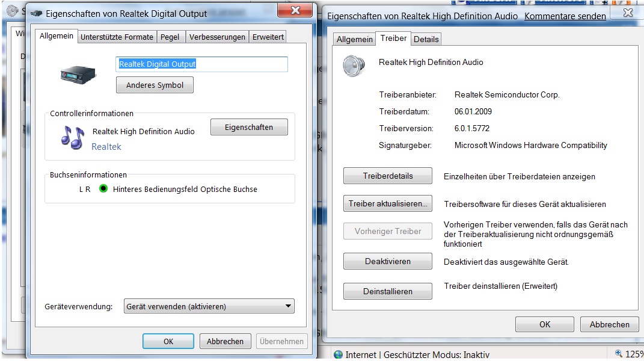Click the L R channel label
This screenshot has height=361, width=644.
point(85,189)
